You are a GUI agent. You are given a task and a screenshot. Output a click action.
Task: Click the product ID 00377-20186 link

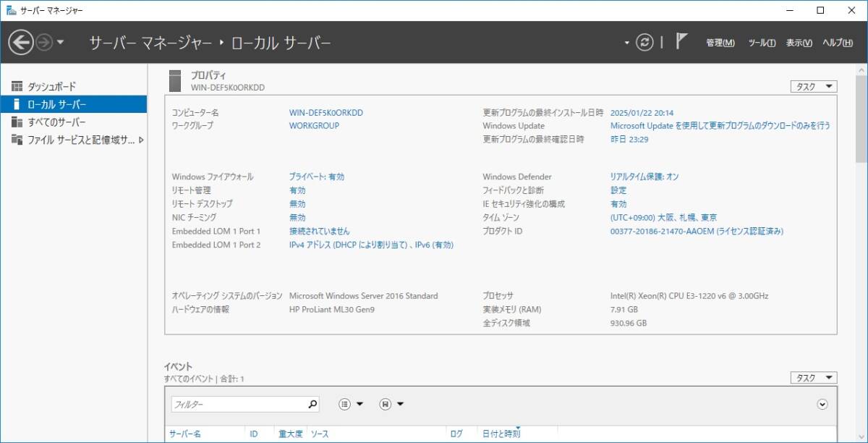[697, 231]
